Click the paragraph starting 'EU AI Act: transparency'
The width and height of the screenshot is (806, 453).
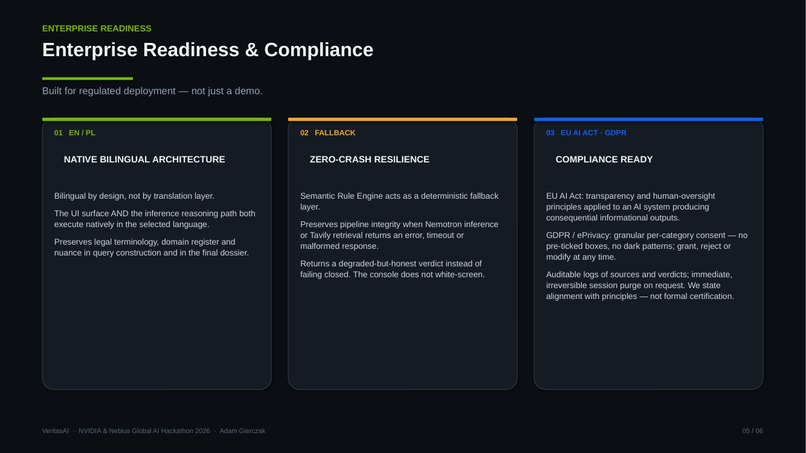click(630, 207)
